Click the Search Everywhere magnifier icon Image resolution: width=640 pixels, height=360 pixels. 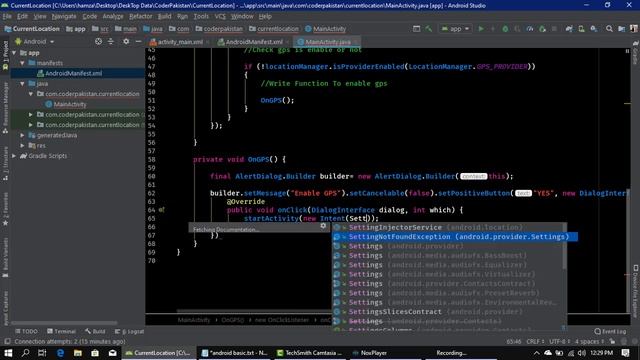[x=609, y=29]
